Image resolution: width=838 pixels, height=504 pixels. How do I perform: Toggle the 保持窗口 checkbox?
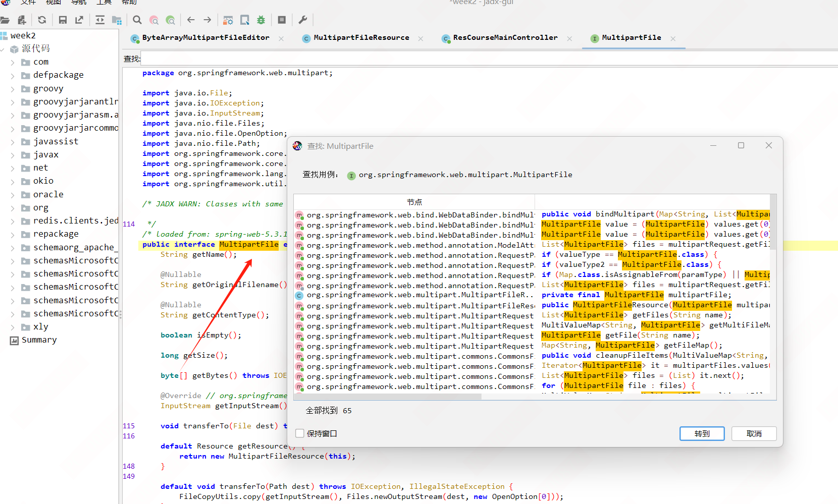click(300, 433)
